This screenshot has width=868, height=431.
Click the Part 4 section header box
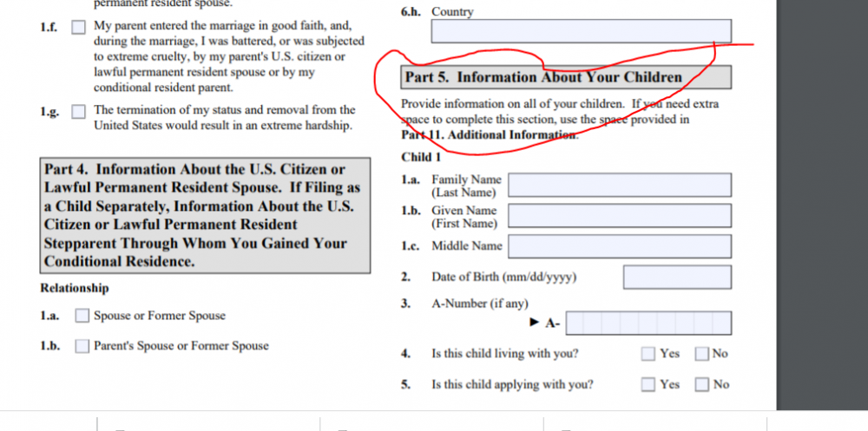click(206, 215)
